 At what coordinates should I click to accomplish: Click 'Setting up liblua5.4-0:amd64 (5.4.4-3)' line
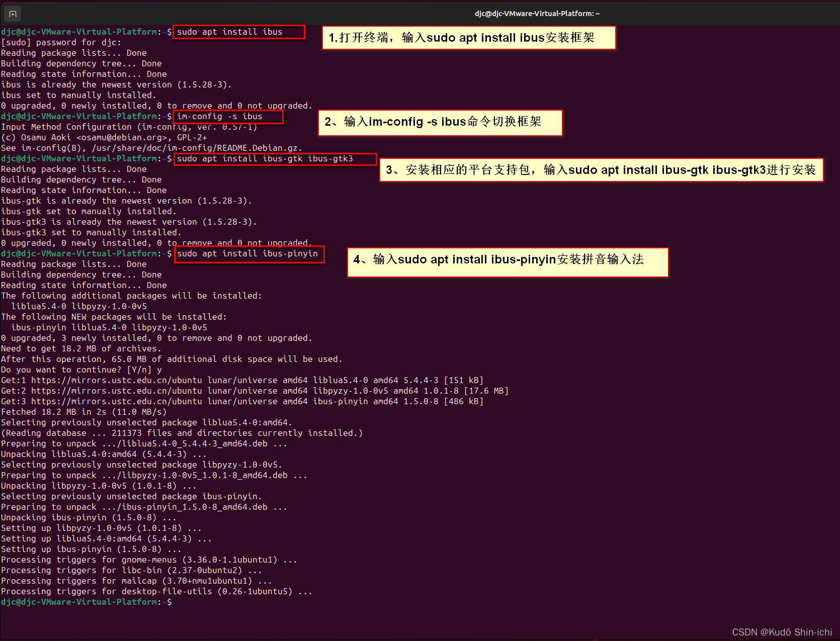[106, 538]
